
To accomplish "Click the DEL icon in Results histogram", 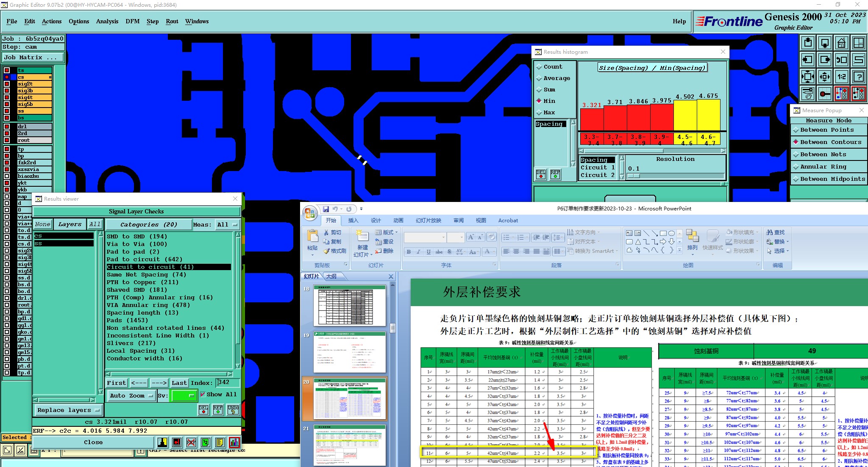I will pos(541,174).
